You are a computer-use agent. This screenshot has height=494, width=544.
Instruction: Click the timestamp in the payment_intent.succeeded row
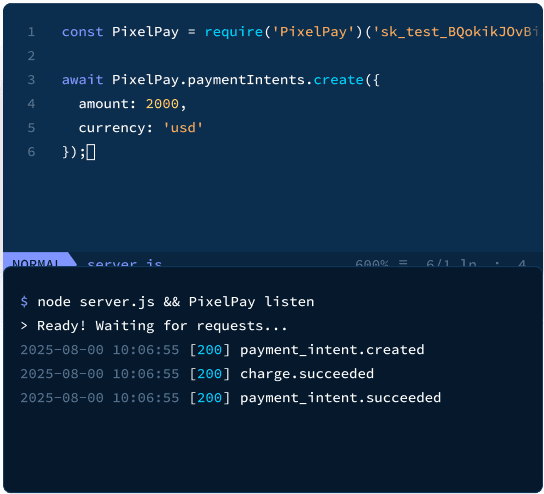(x=100, y=398)
